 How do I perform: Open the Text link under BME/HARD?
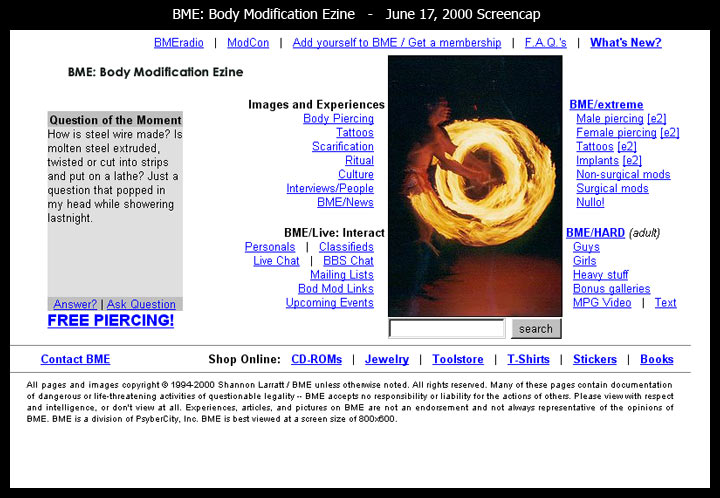665,303
